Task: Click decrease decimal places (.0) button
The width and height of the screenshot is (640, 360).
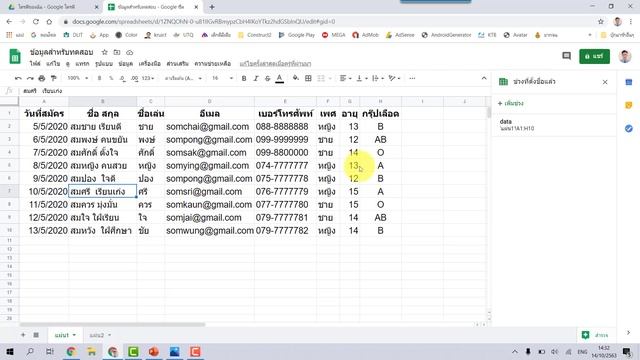Action: point(122,78)
